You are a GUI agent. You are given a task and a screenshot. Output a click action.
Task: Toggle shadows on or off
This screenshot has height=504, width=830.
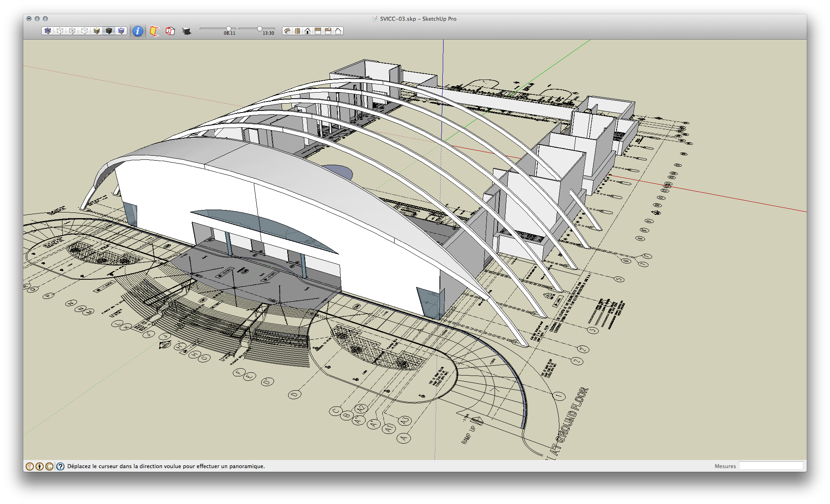186,31
